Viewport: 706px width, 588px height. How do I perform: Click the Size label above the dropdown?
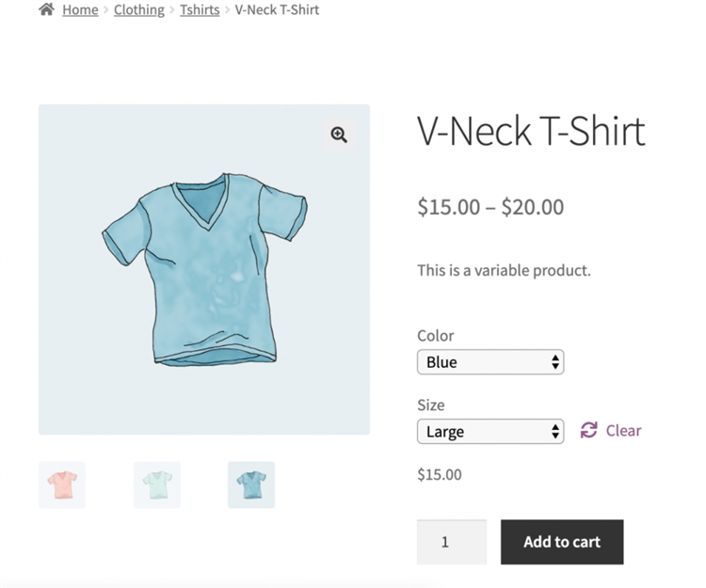(x=431, y=405)
